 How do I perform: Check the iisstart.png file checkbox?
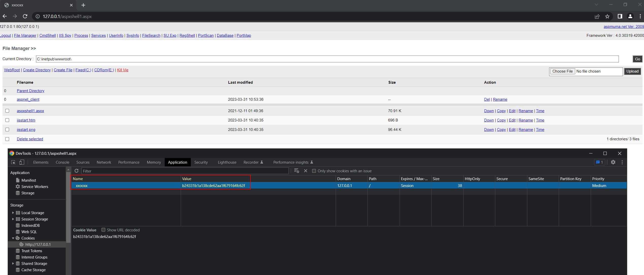[7, 129]
